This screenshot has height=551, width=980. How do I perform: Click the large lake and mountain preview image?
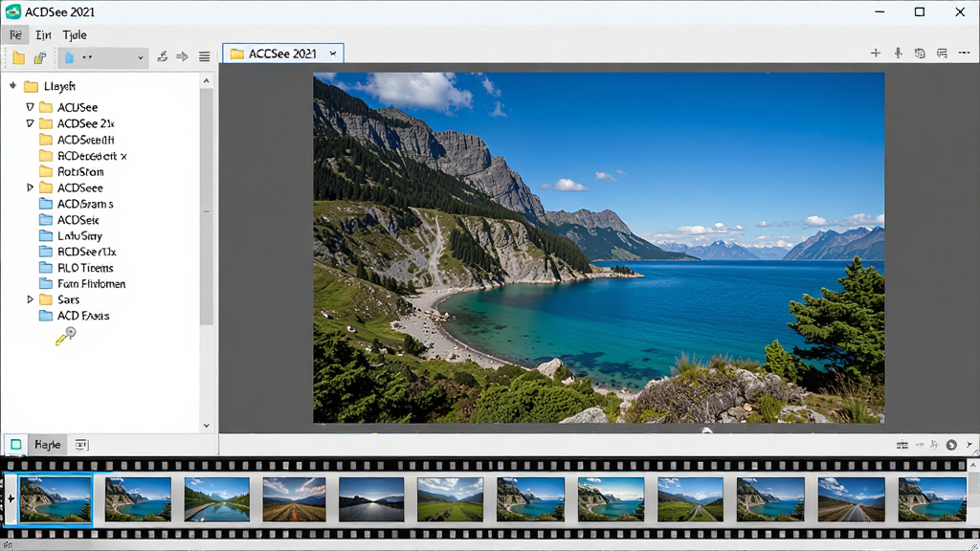[x=599, y=248]
